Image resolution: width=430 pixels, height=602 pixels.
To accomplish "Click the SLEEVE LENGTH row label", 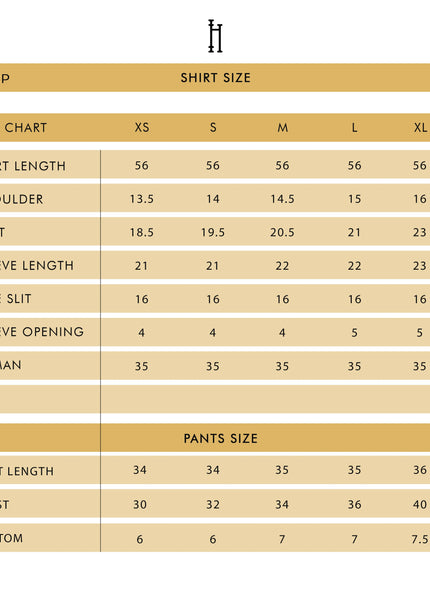I will 36,265.
